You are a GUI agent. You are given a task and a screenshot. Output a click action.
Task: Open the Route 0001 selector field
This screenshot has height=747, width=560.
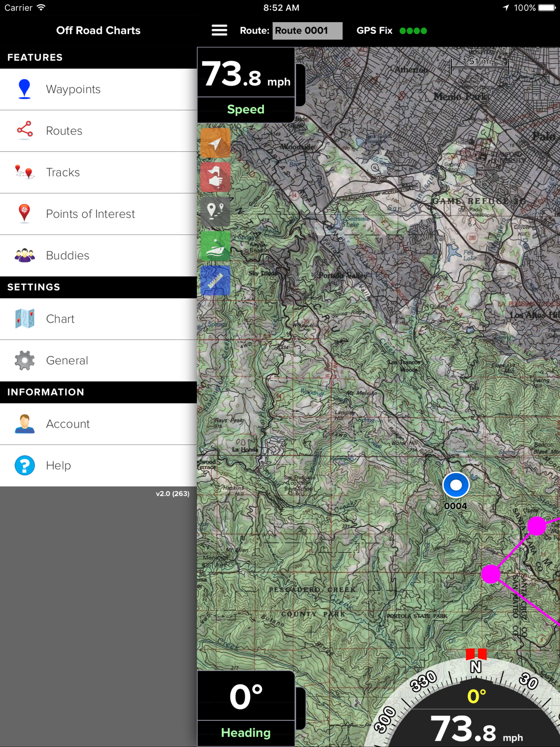(x=307, y=31)
